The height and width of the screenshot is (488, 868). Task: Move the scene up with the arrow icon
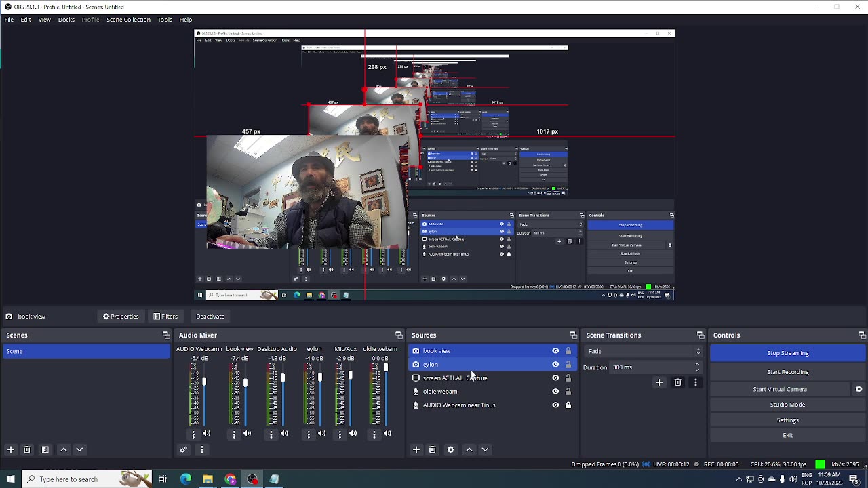tap(64, 449)
